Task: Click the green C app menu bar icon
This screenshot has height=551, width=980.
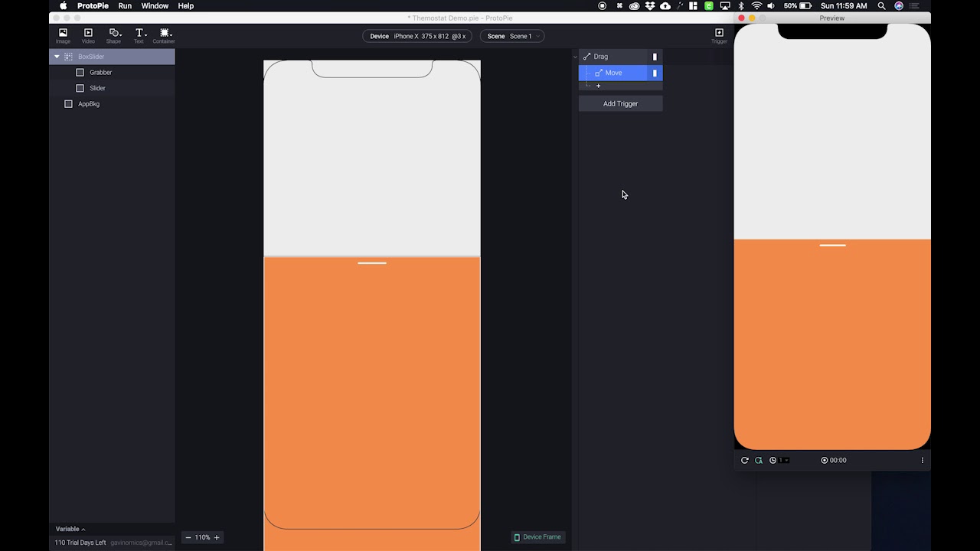Action: (709, 6)
